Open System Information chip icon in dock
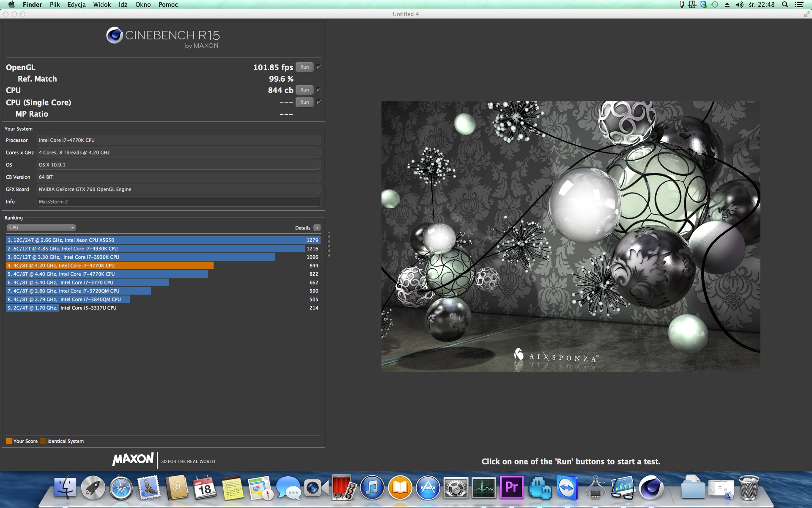The image size is (812, 508). 595,488
